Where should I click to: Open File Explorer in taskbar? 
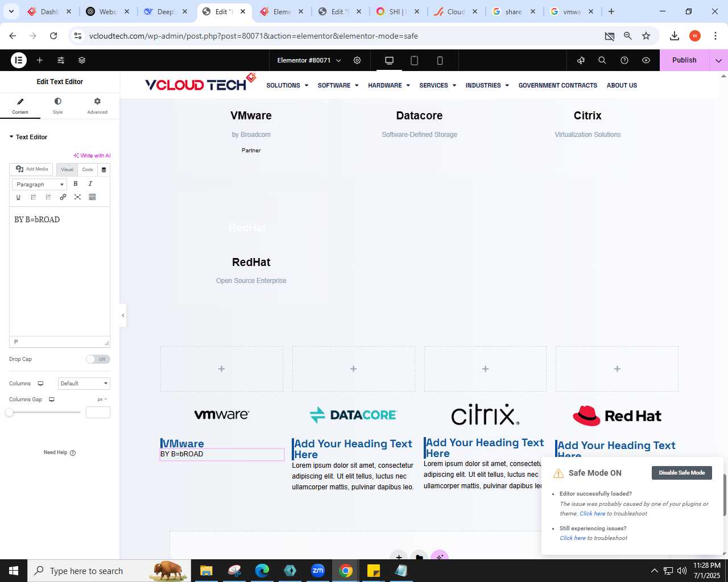[206, 571]
